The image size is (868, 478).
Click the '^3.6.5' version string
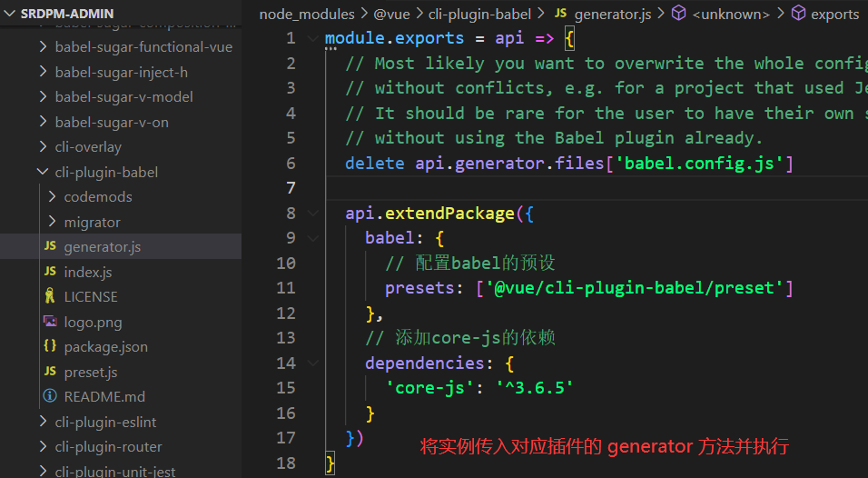tap(534, 388)
